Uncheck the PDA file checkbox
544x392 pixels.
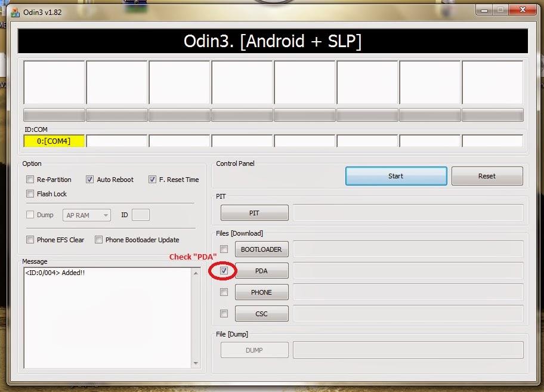point(224,271)
